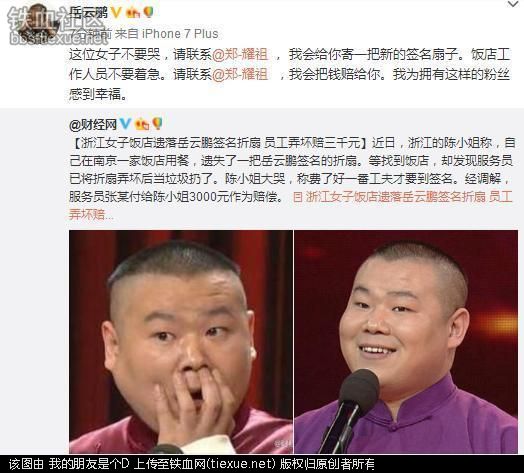Screen dimensions: 524x473
Task: Click the first @郑-耀祖 mention
Action: 240,54
